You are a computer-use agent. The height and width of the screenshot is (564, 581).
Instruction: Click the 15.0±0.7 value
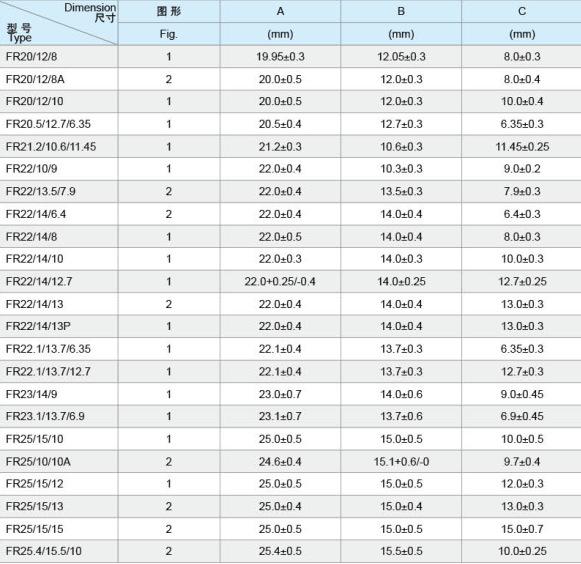click(x=522, y=529)
